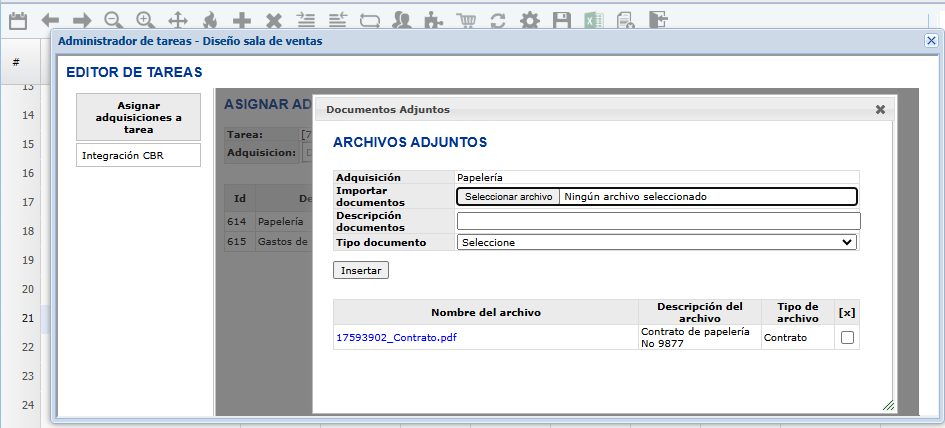Delete a task with the toolbar X icon
This screenshot has height=428, width=945.
(x=274, y=21)
